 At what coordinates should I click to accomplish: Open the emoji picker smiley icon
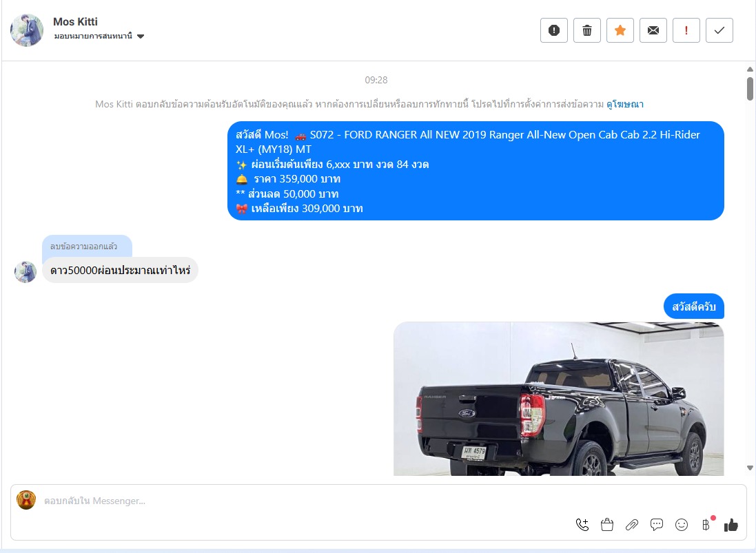pos(682,525)
